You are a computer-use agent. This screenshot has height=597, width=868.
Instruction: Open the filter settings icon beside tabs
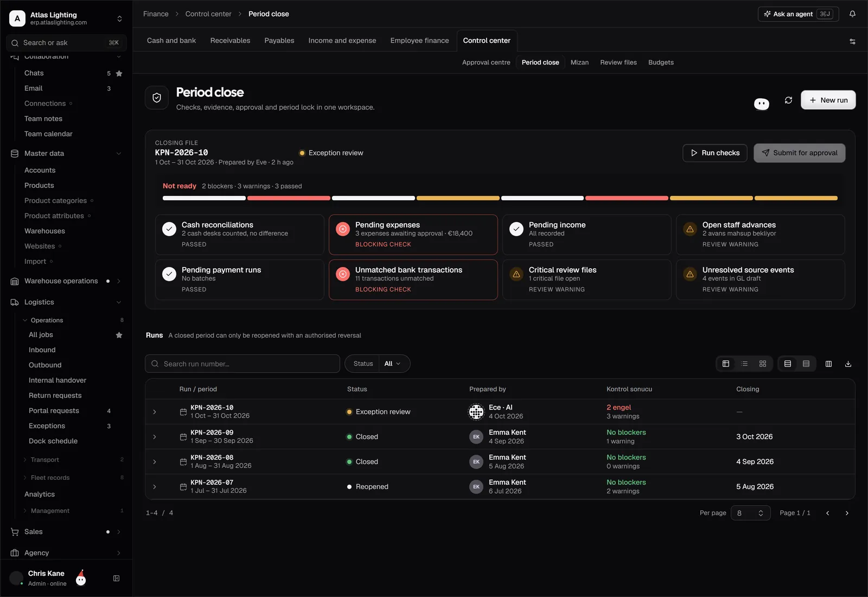pyautogui.click(x=852, y=41)
